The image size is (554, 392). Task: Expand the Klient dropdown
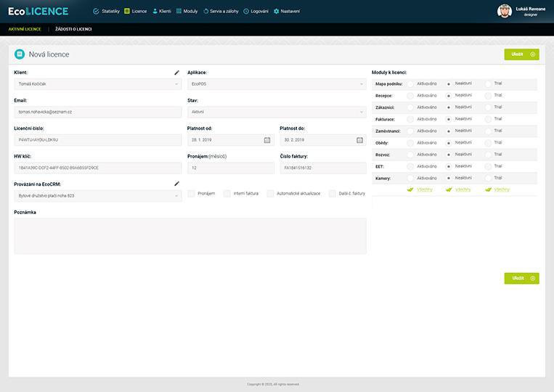click(x=97, y=84)
